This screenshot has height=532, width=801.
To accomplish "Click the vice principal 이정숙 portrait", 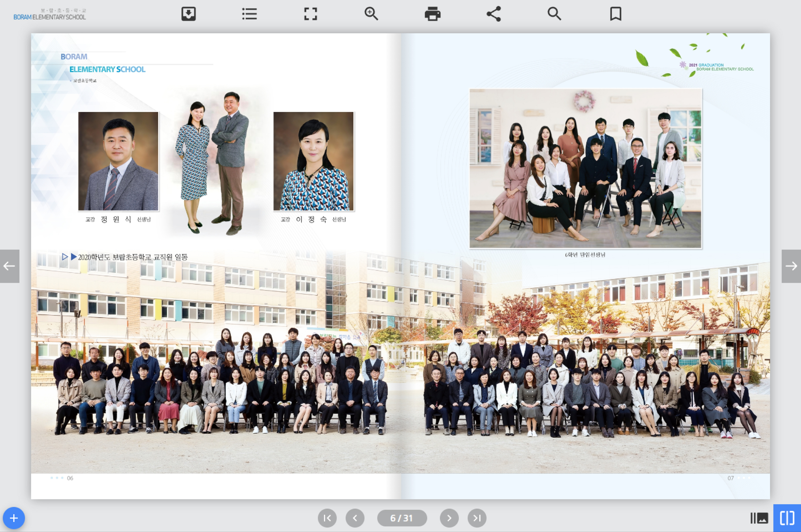I will pos(313,161).
